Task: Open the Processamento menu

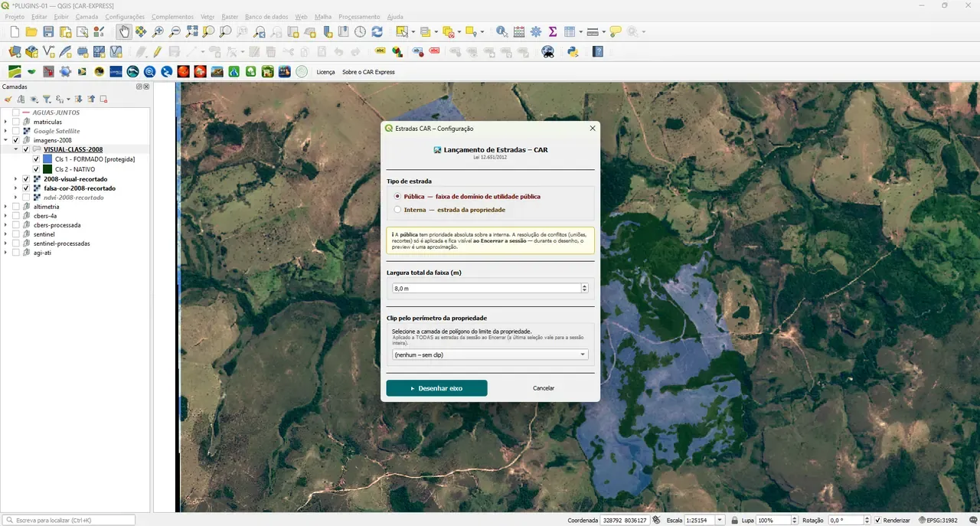Action: coord(359,16)
